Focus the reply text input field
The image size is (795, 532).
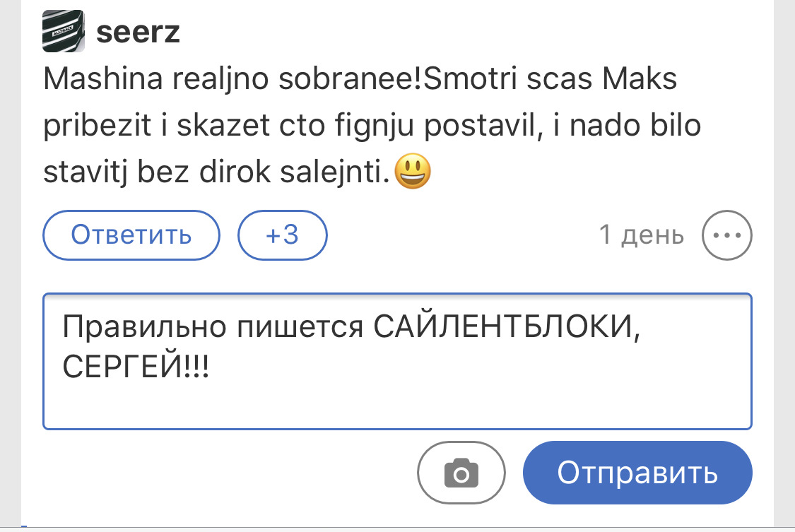pyautogui.click(x=396, y=361)
